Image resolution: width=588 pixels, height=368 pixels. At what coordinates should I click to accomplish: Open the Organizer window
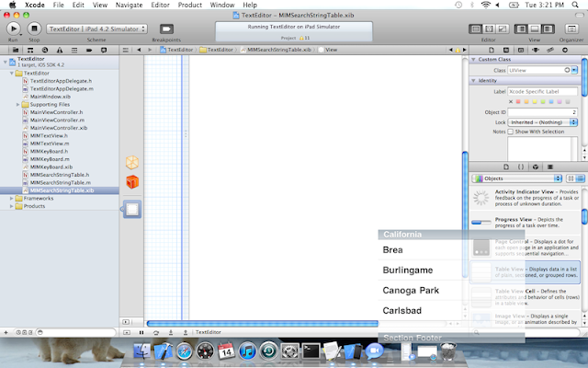[x=571, y=29]
